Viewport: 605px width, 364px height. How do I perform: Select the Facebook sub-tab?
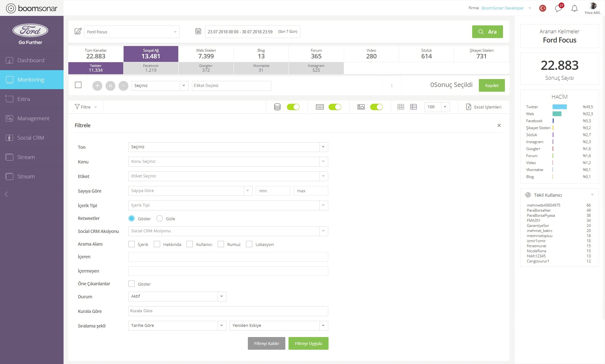click(x=151, y=68)
